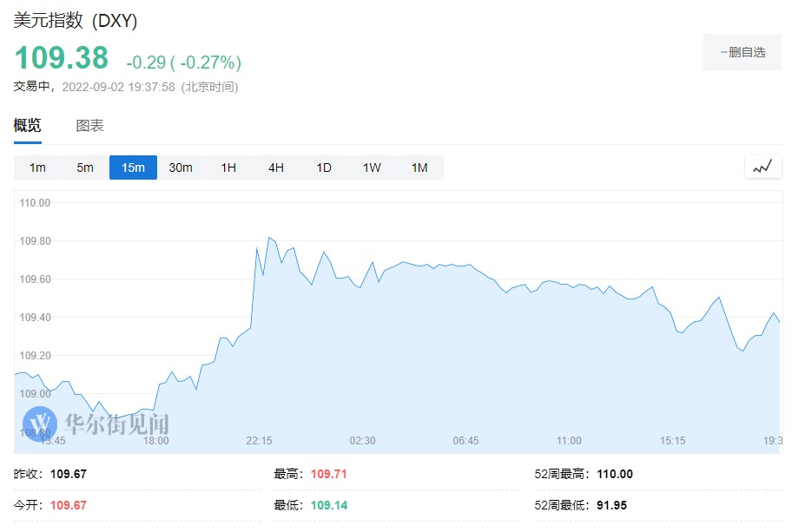Select the 15m time interval
The width and height of the screenshot is (805, 532).
click(133, 167)
